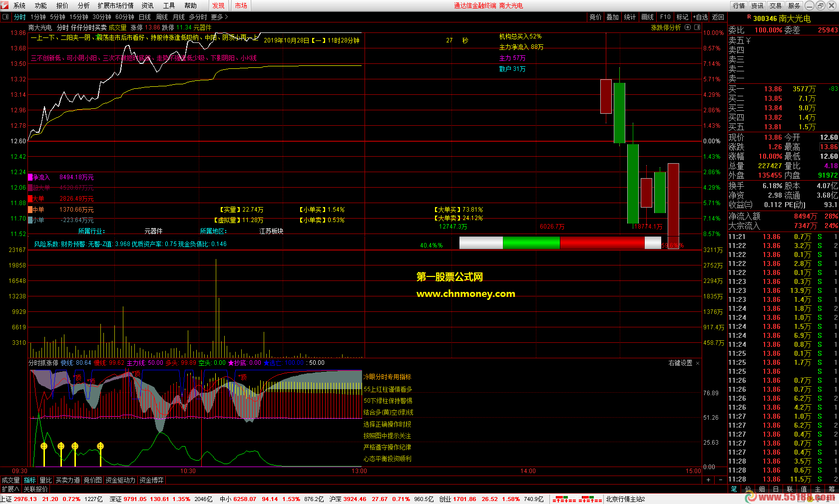839x504 pixels.
Task: Click the 交易 button at top right
Action: pos(776,5)
